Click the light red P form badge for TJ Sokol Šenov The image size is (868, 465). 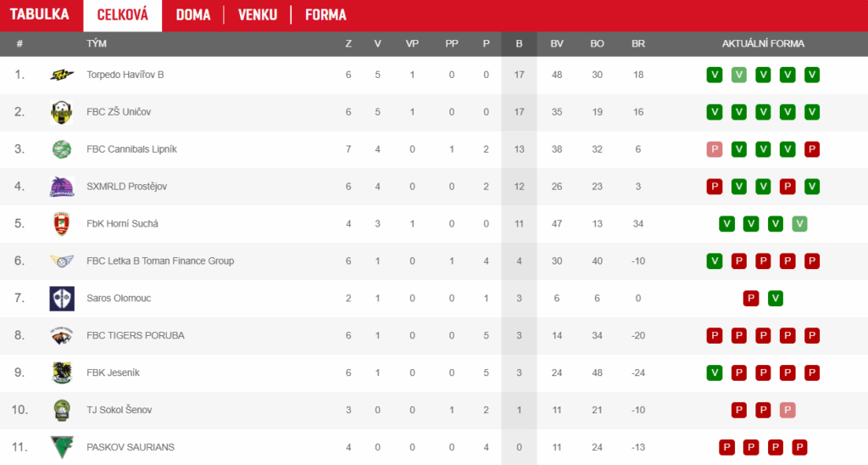(x=787, y=410)
